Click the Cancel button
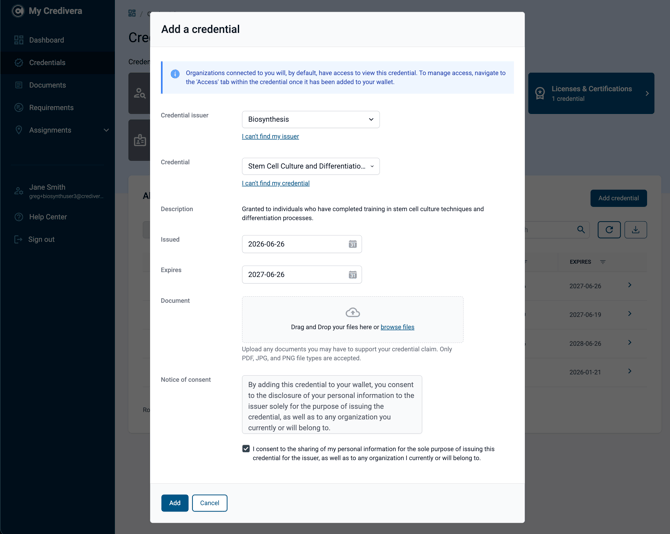 209,503
